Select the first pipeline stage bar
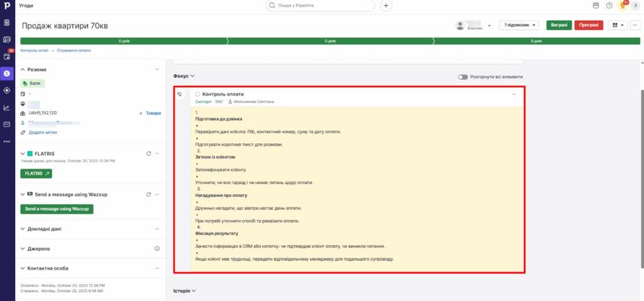This screenshot has width=644, height=301. tap(125, 41)
